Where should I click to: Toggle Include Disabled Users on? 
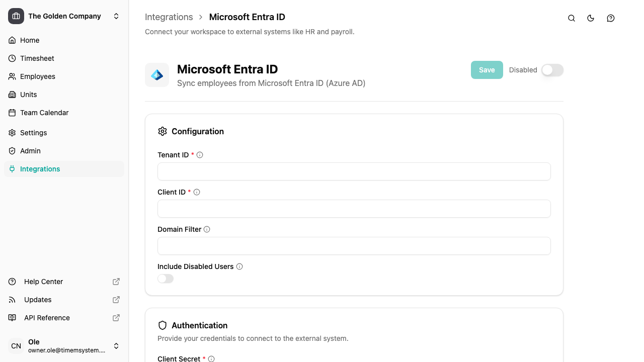(166, 279)
